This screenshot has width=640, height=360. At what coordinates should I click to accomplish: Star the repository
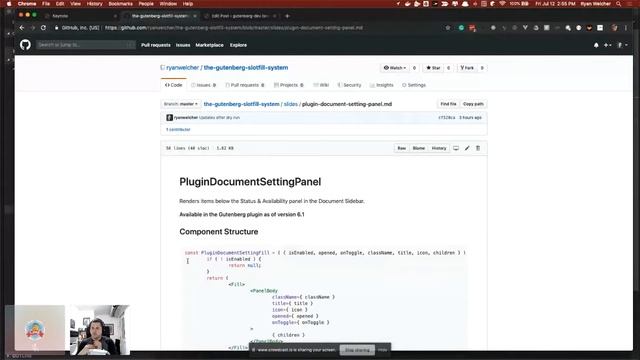[433, 68]
